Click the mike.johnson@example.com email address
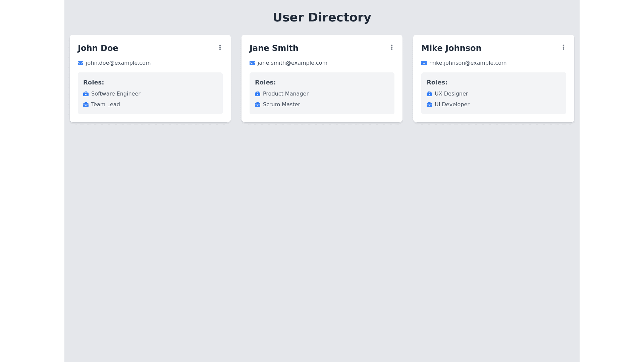Screen dimensions: 644x362 click(468, 63)
